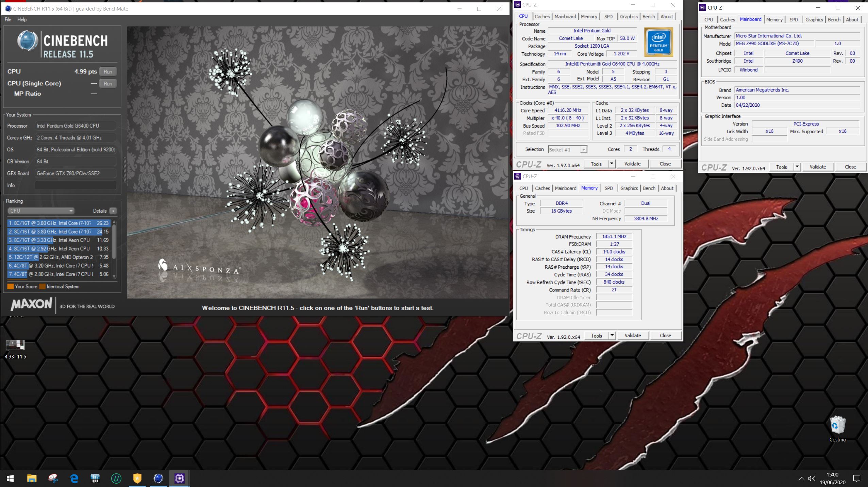This screenshot has width=868, height=487.
Task: Click CPU-Z title bar icon of CPU window
Action: (517, 4)
